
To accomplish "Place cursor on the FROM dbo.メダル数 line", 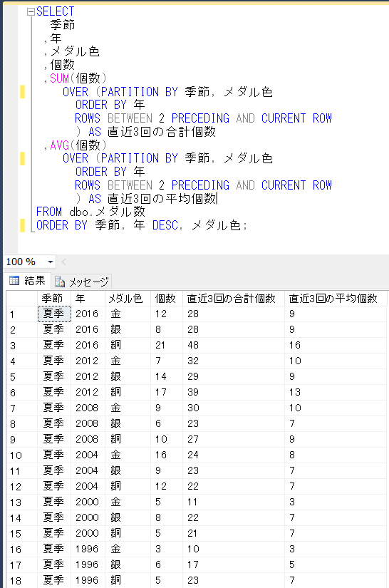I will click(90, 212).
